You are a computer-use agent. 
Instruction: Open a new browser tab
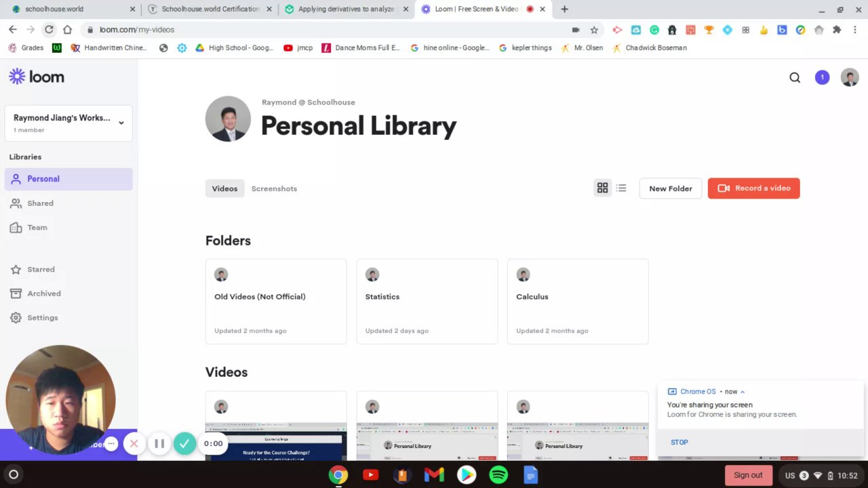click(x=564, y=9)
